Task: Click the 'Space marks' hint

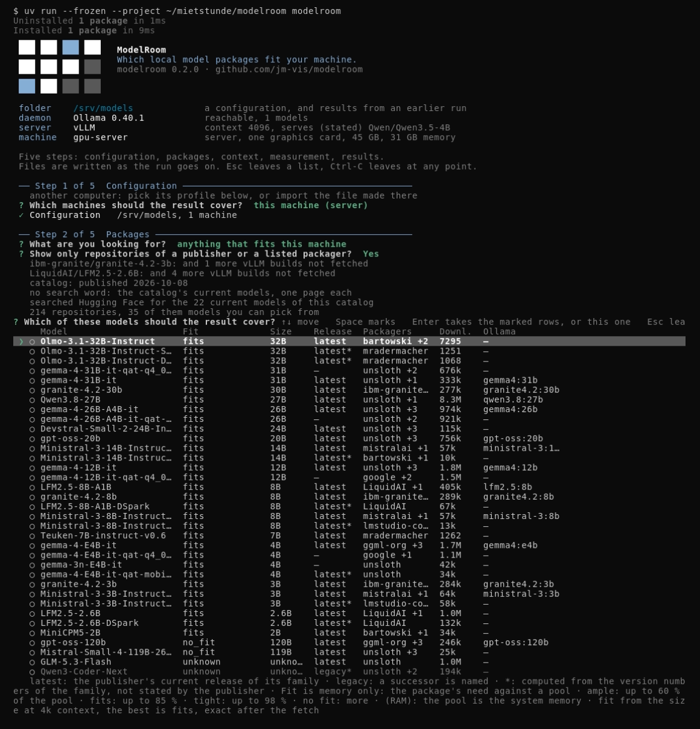Action: tap(365, 322)
